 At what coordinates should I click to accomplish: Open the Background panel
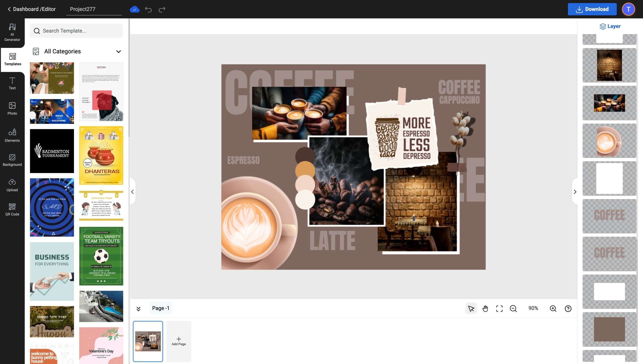coord(12,160)
